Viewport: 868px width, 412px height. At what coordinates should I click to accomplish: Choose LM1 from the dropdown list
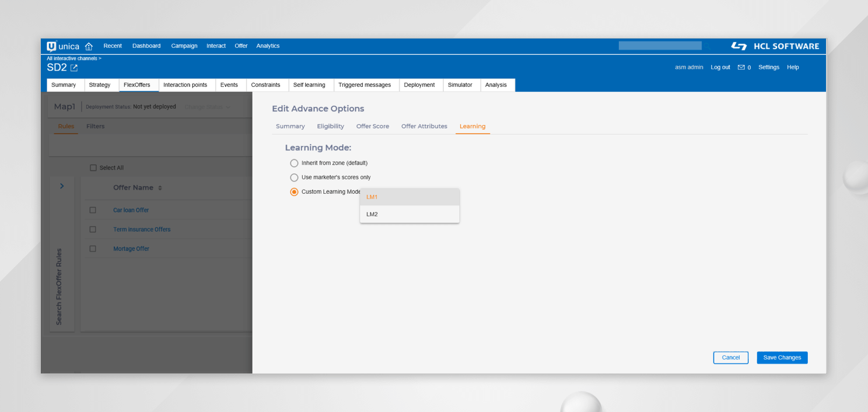pyautogui.click(x=409, y=197)
